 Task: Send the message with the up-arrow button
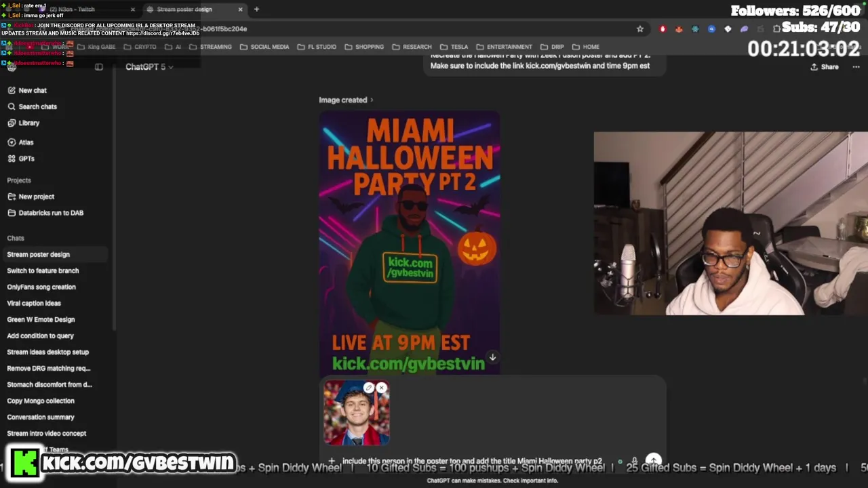point(653,460)
